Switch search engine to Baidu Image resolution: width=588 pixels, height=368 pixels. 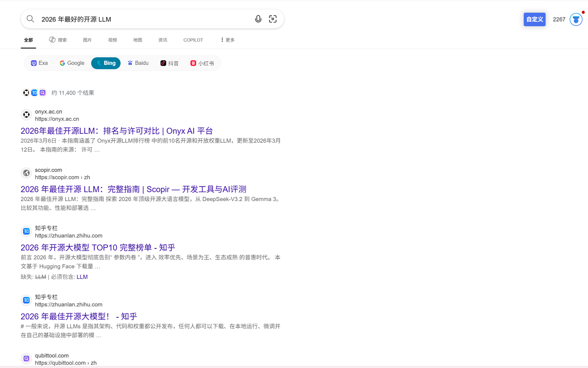click(138, 63)
